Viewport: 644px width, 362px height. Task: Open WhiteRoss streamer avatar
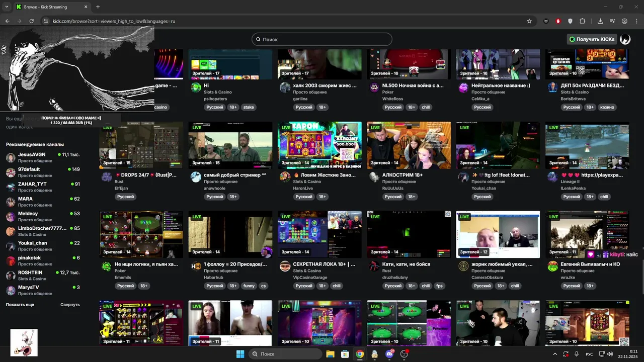pyautogui.click(x=374, y=87)
